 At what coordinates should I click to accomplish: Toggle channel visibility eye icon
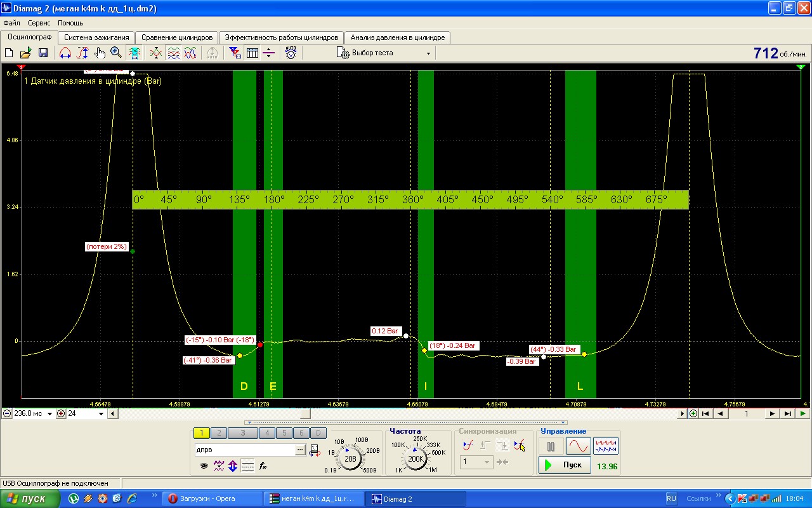204,465
